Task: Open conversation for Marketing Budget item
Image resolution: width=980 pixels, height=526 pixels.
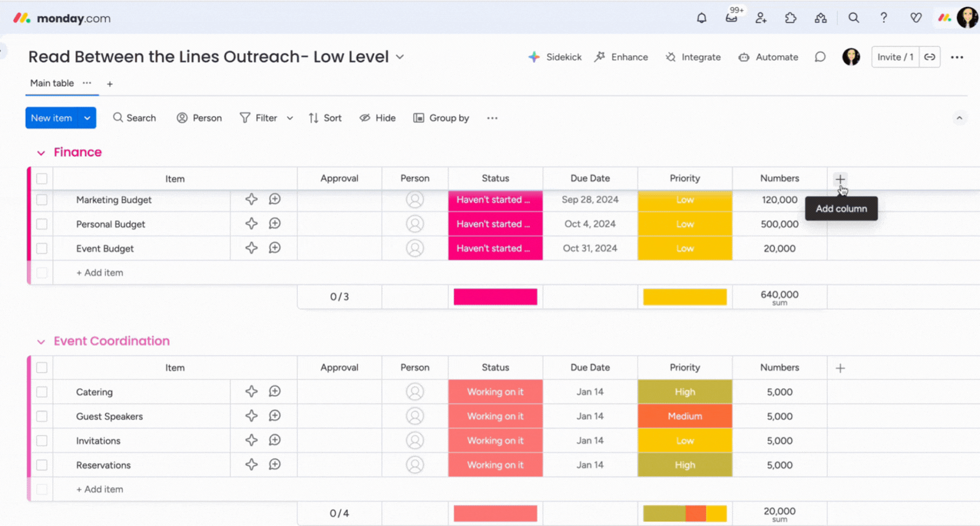Action: [x=274, y=200]
